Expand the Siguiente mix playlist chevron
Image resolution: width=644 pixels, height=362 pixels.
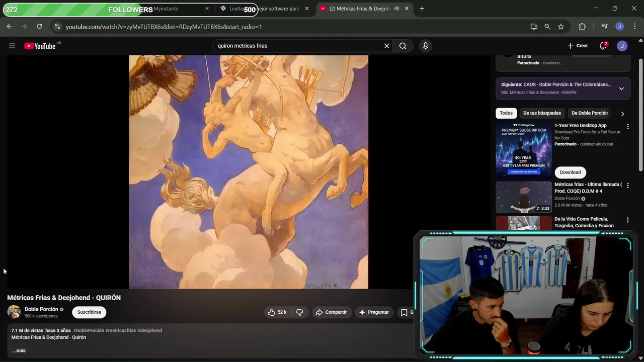click(621, 88)
